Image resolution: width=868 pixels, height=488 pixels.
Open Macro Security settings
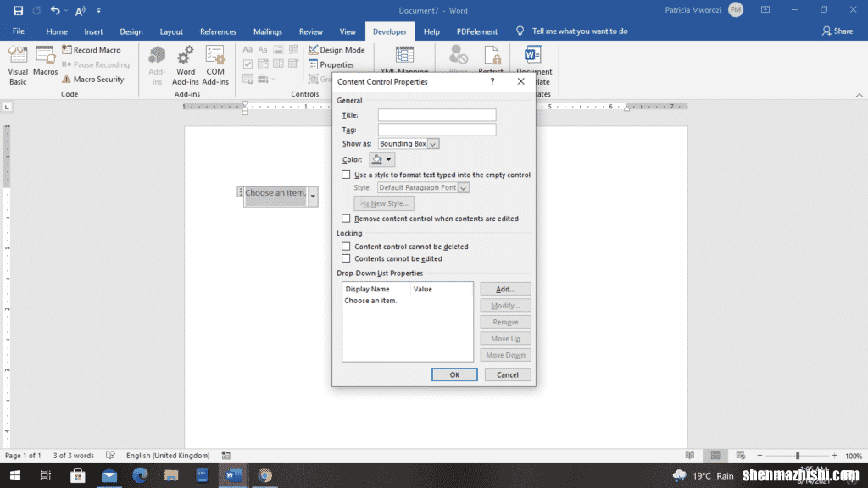click(92, 79)
